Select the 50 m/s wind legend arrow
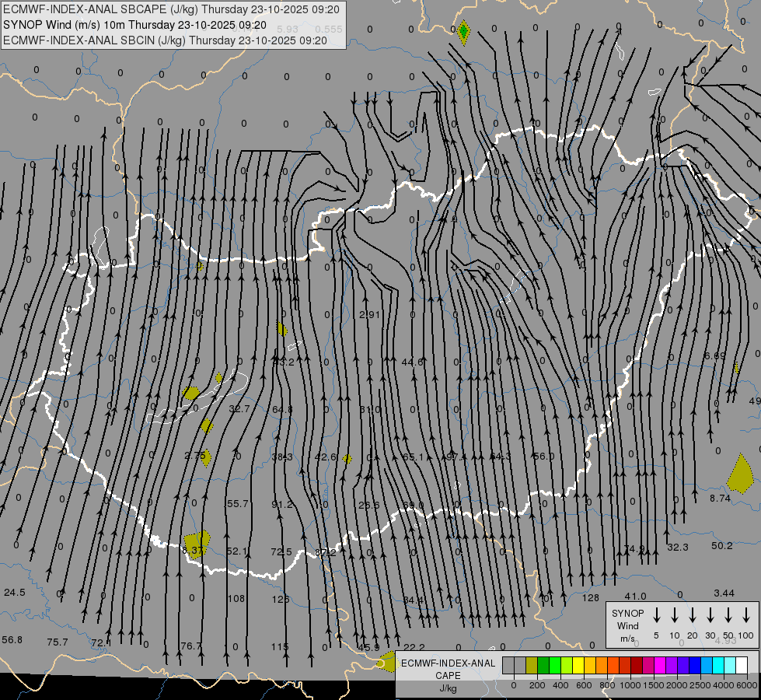This screenshot has width=761, height=700. (728, 615)
